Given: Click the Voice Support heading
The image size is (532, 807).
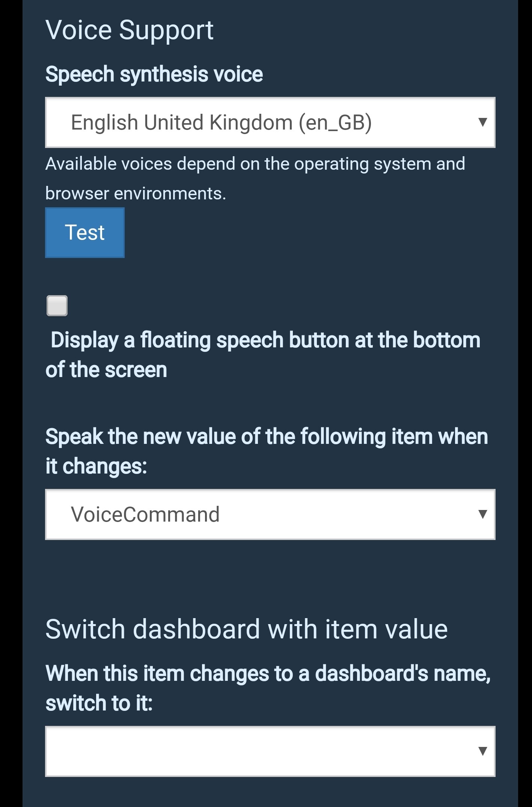Looking at the screenshot, I should click(x=129, y=30).
